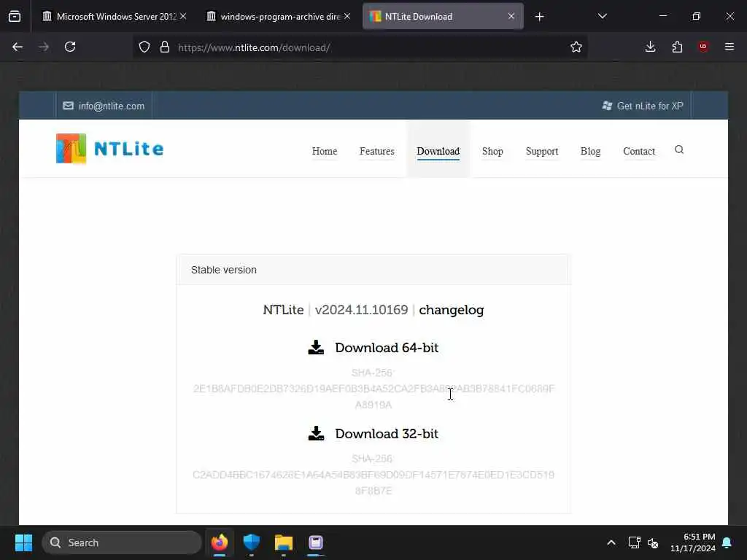This screenshot has height=560, width=747.
Task: Switch to windows-program-archive tab
Action: (280, 17)
